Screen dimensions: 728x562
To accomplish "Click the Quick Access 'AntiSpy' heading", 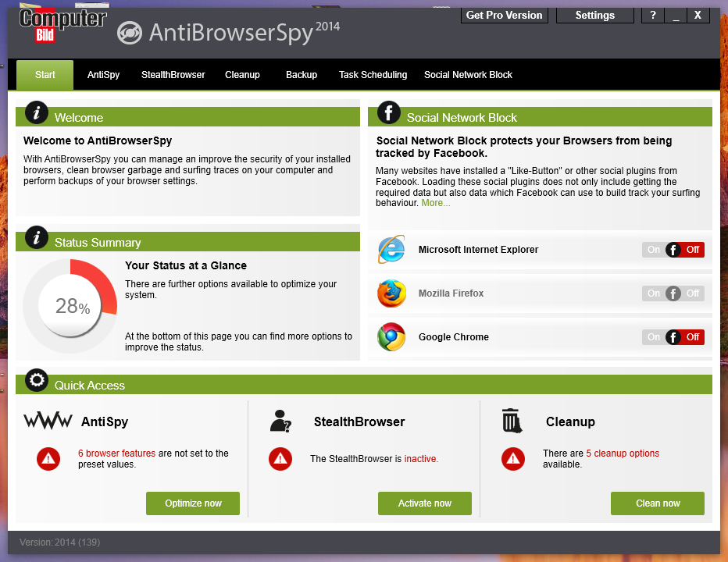I will [105, 421].
